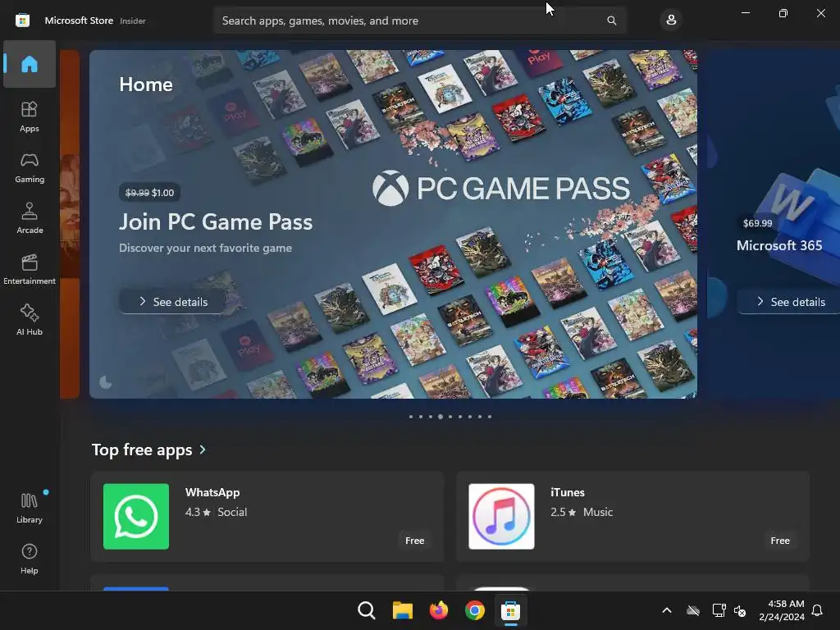Open the iTunes app title
This screenshot has width=840, height=630.
click(x=568, y=492)
